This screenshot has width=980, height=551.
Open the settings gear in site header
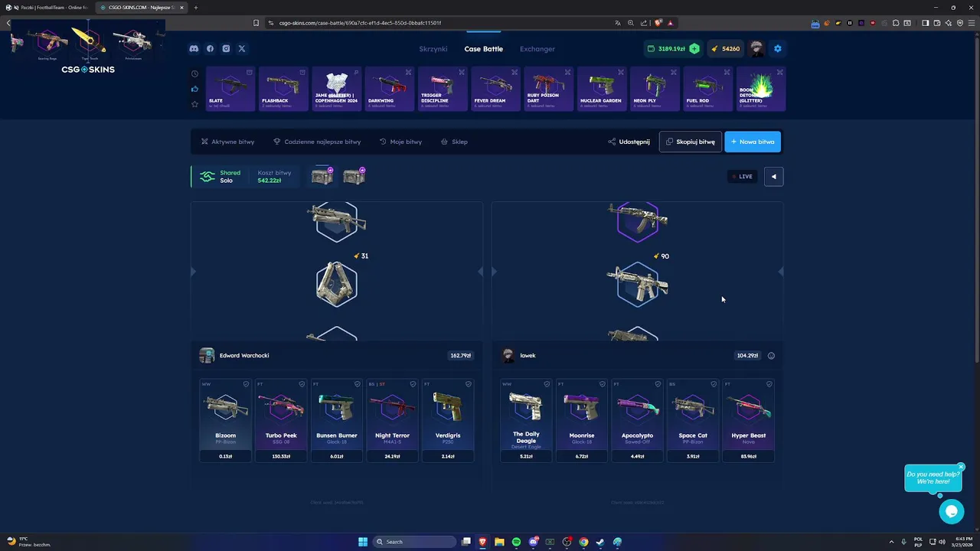pyautogui.click(x=777, y=49)
